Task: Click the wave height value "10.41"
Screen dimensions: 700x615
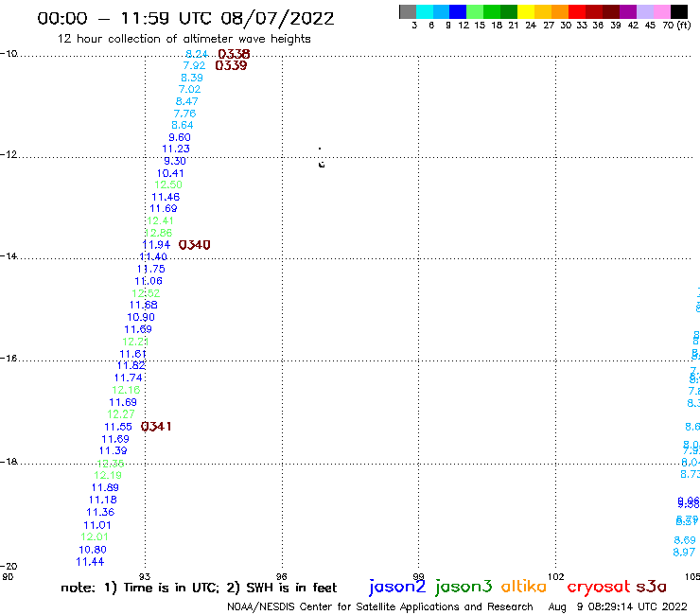Action: click(170, 173)
